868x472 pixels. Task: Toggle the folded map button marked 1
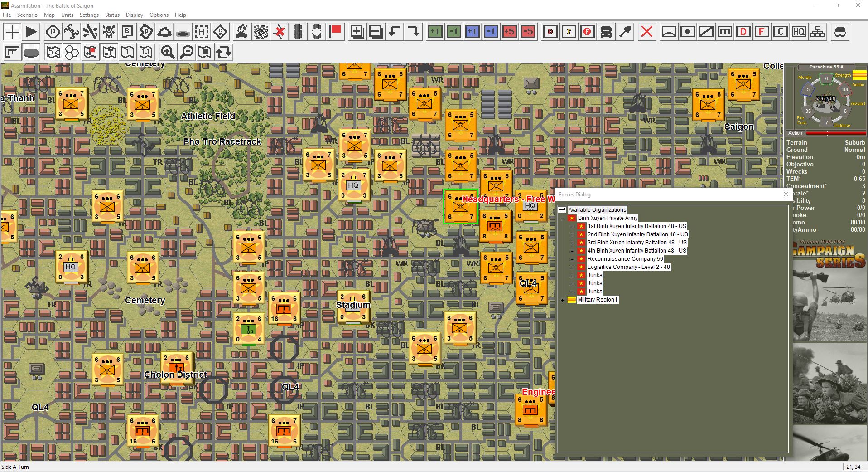[127, 53]
